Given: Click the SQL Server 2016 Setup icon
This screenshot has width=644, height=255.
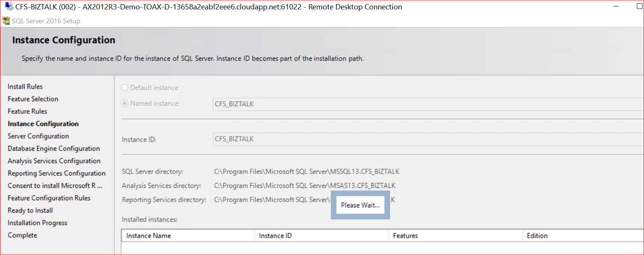Looking at the screenshot, I should (x=6, y=21).
